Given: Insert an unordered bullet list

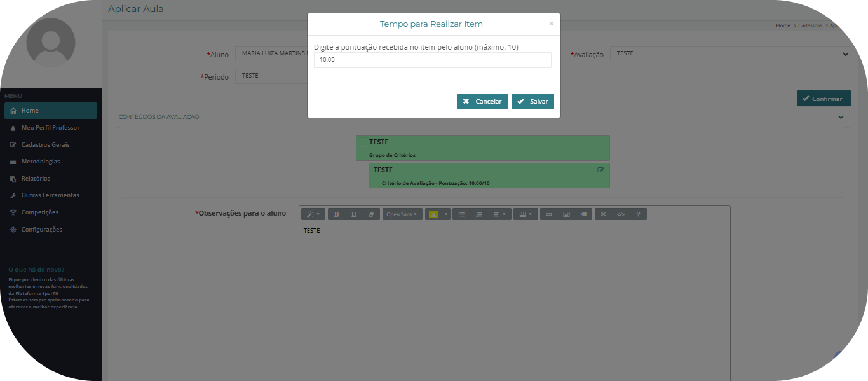Looking at the screenshot, I should pos(462,214).
